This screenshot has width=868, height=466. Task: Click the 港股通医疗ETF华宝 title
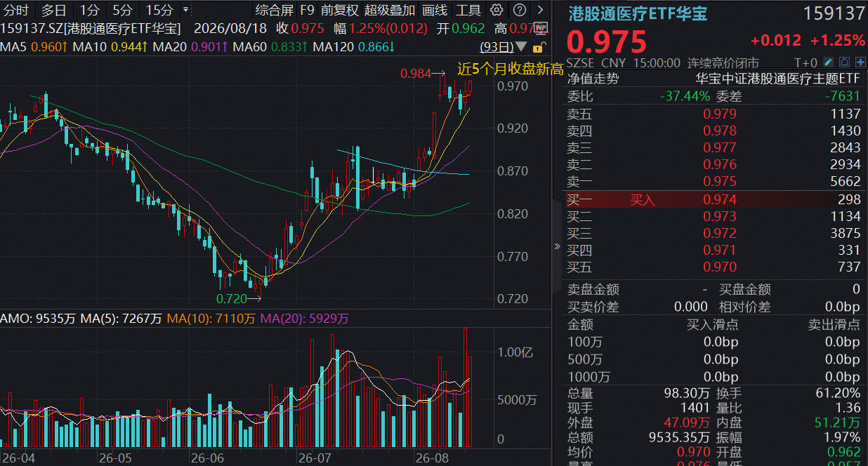pos(638,13)
